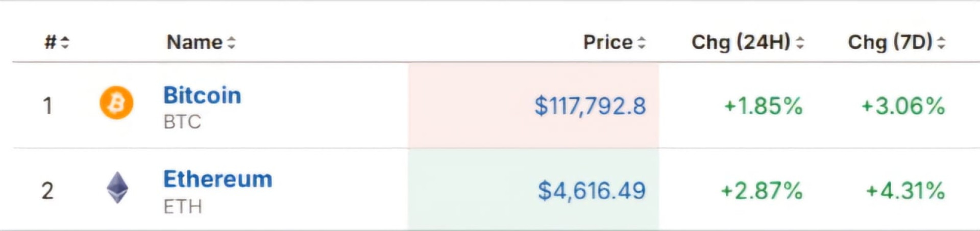Viewport: 980px width, 231px height.
Task: Click Bitcoin's 7D change +3.06%
Action: click(903, 106)
